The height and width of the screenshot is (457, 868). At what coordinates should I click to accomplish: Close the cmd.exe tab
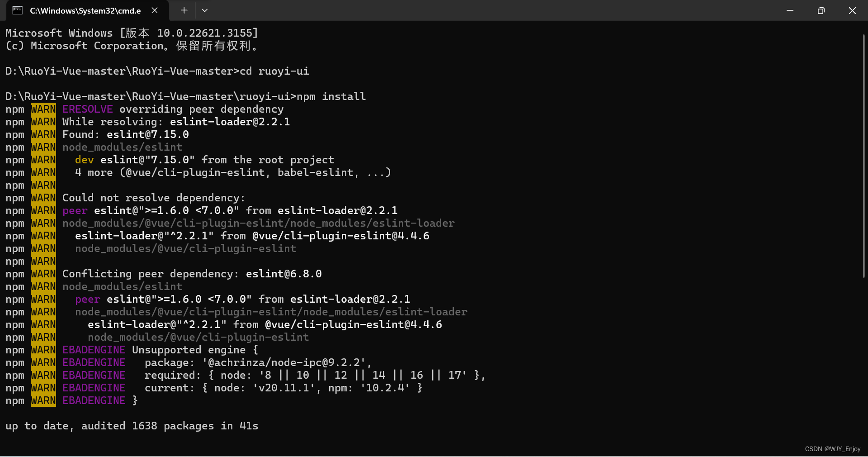click(x=155, y=10)
